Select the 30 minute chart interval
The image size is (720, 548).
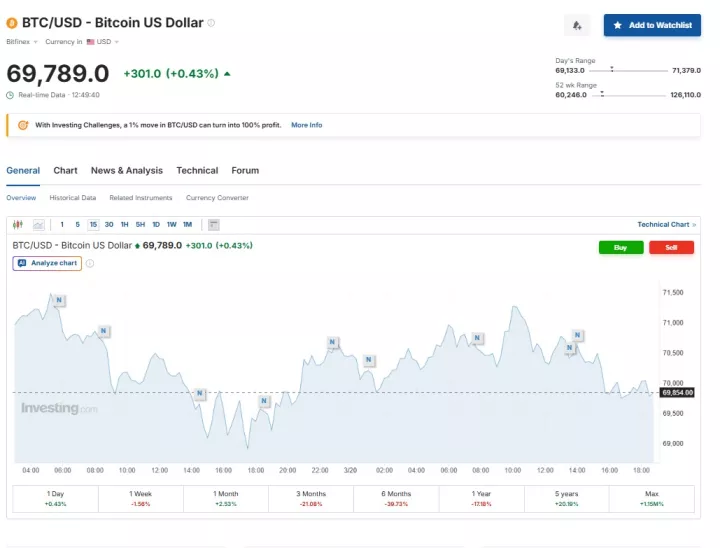coord(109,225)
